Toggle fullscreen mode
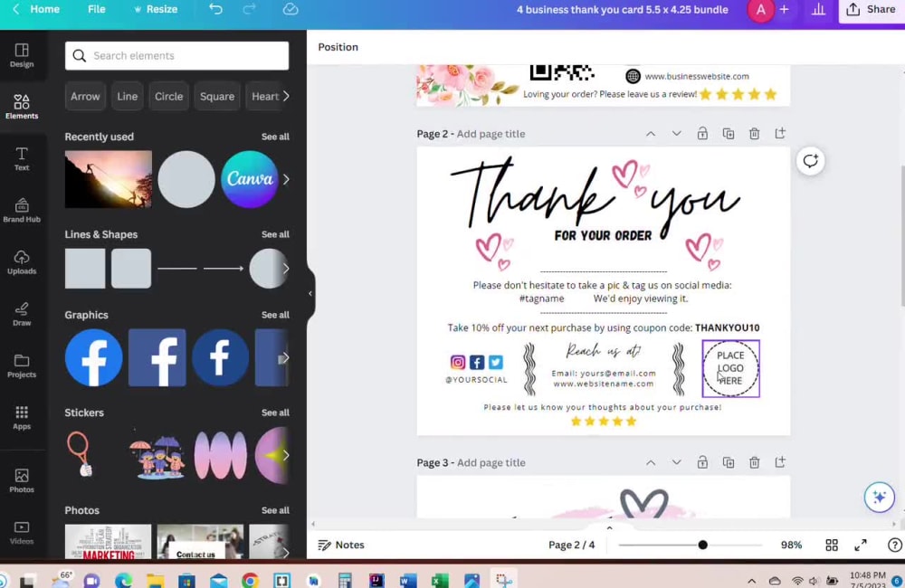Image resolution: width=905 pixels, height=588 pixels. 861,545
